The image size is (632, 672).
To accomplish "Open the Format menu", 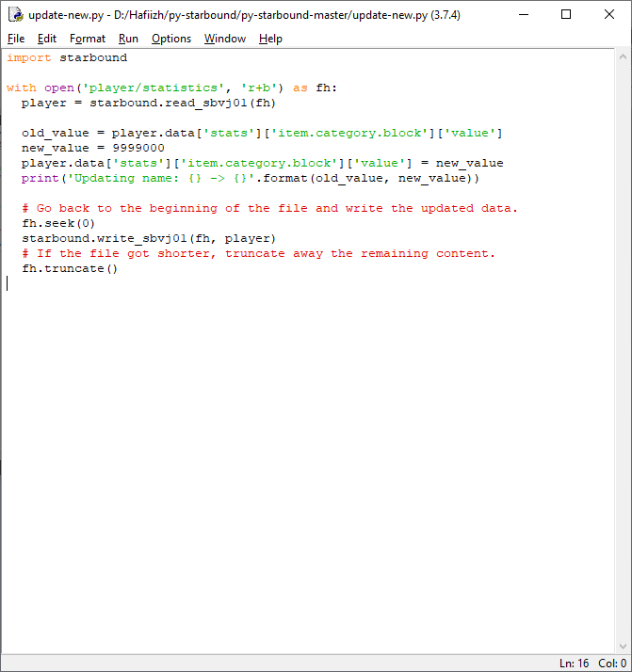I will click(88, 39).
